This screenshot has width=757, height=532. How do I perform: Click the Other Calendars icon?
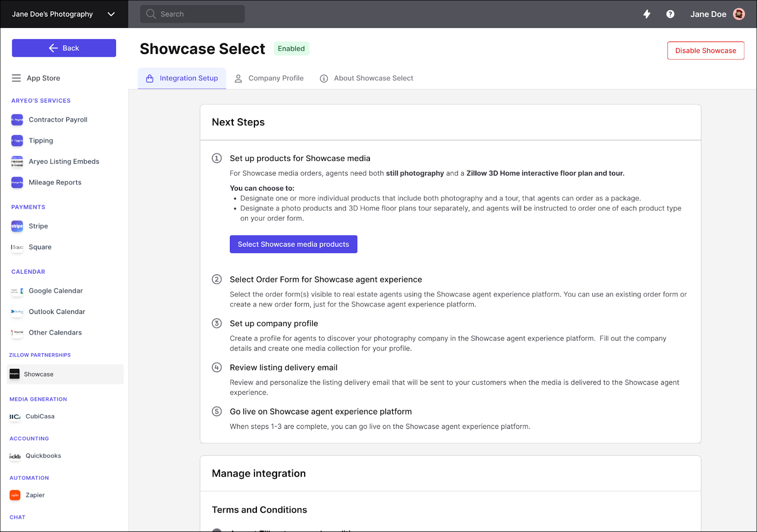[17, 332]
